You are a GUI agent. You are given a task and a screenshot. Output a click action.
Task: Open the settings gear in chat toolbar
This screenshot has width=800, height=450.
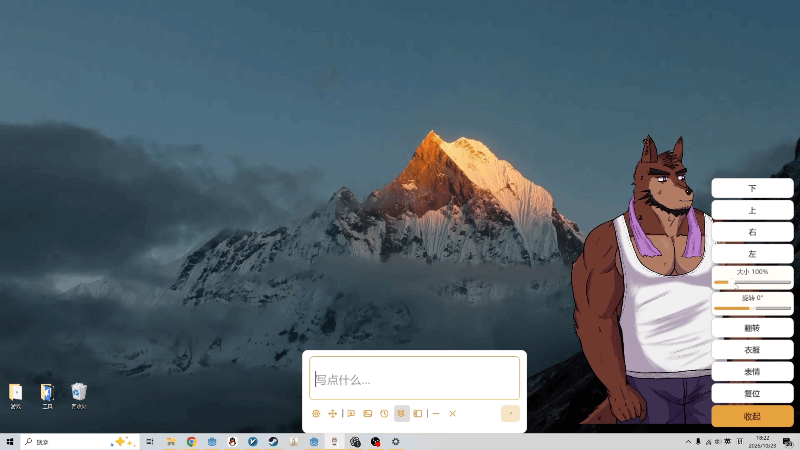point(316,414)
